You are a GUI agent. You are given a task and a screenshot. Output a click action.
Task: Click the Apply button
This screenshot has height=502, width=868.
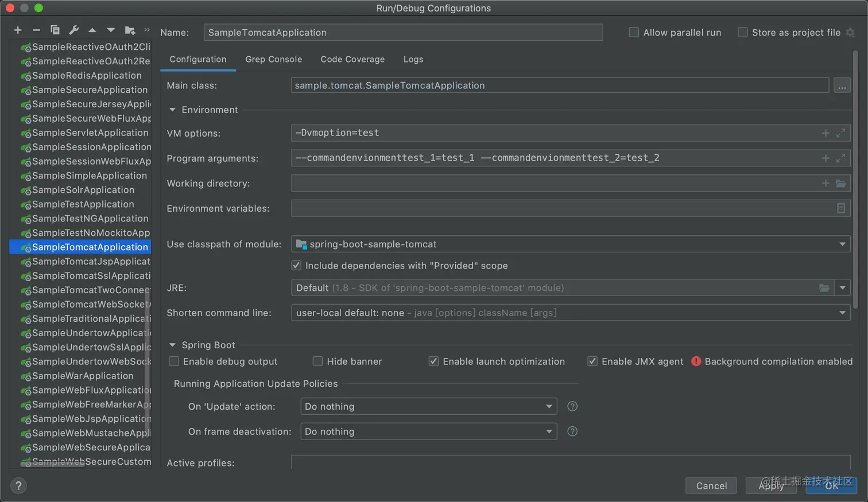point(771,486)
